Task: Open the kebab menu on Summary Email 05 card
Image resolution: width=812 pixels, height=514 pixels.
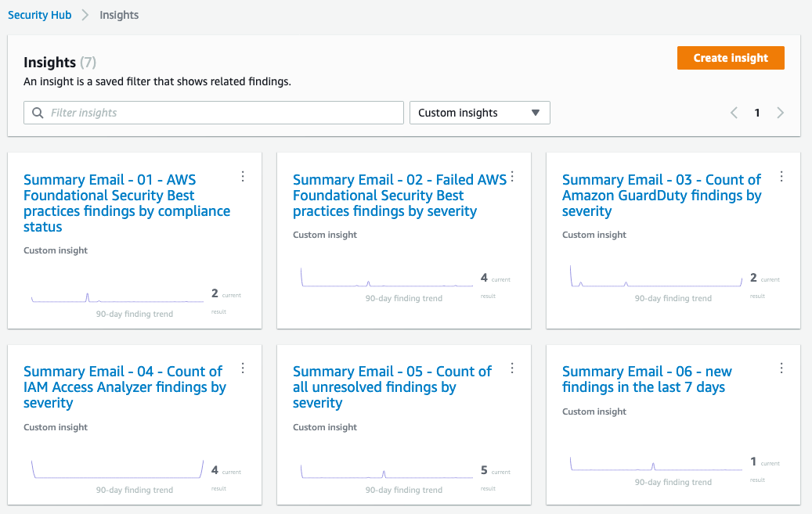Action: tap(512, 368)
